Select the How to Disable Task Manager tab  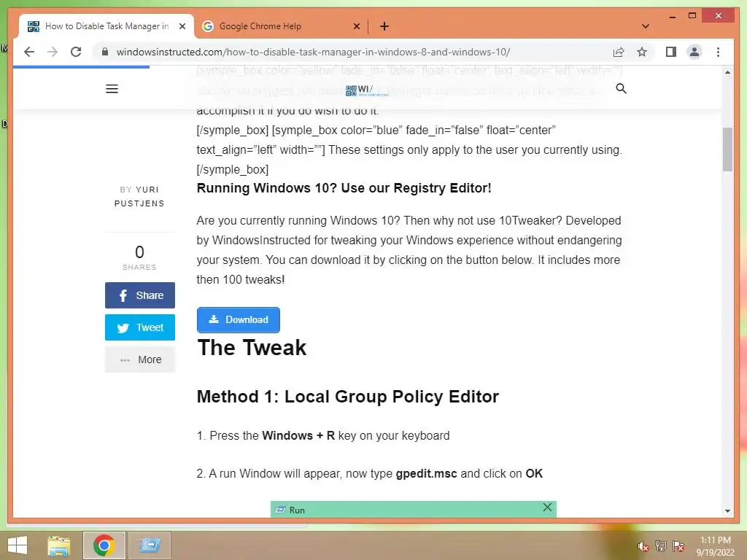coord(107,26)
